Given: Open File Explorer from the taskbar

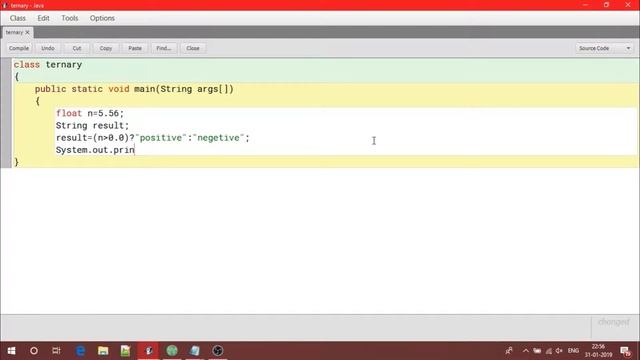Looking at the screenshot, I should (103, 351).
